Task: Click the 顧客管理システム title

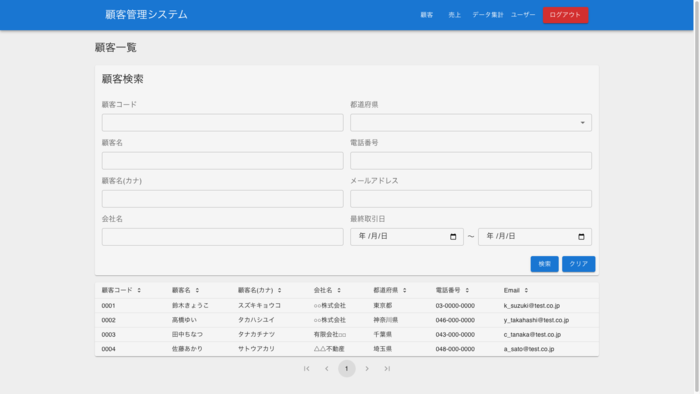Action: point(146,15)
